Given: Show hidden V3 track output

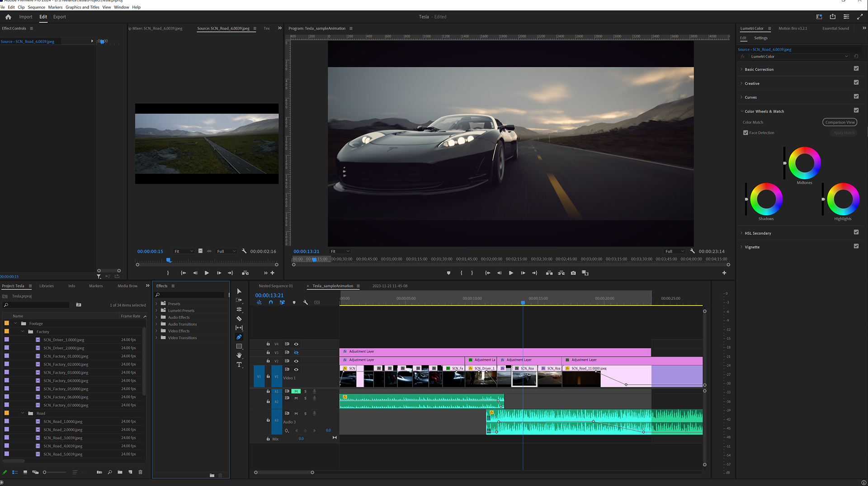Looking at the screenshot, I should tap(296, 353).
